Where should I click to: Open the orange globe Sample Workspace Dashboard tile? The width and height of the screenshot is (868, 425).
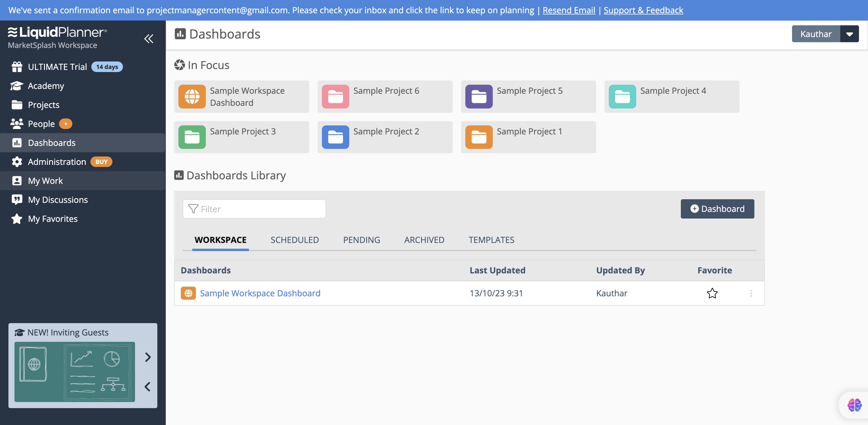click(x=192, y=97)
